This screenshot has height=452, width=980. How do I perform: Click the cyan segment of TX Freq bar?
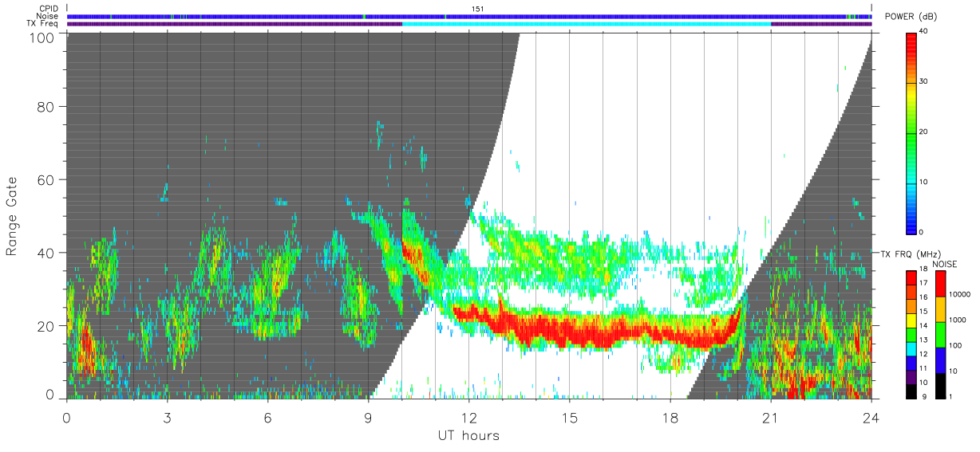click(x=587, y=24)
